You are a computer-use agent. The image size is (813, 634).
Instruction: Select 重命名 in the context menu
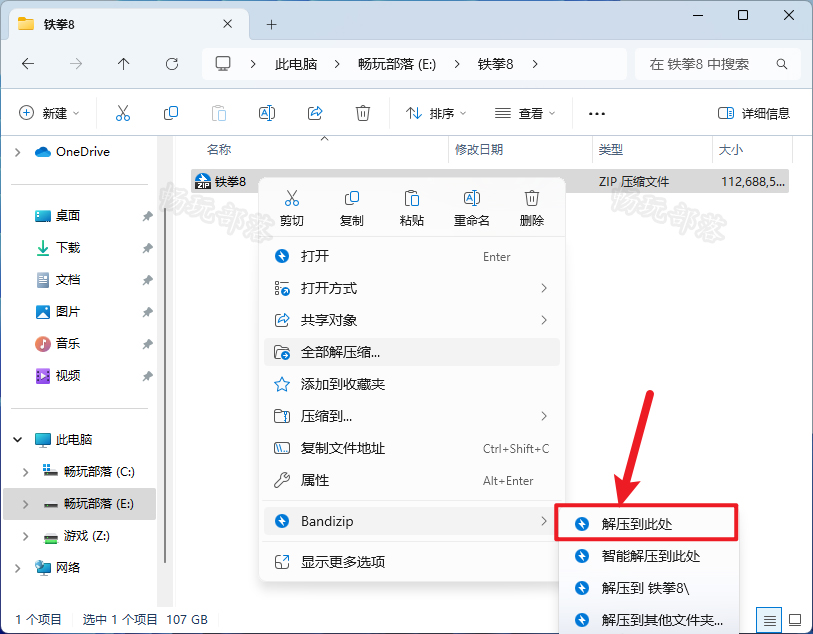point(472,208)
